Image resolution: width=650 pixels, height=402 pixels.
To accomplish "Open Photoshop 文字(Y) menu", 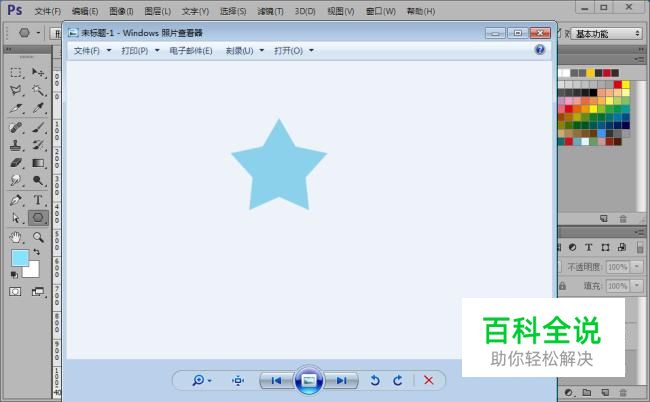I will tap(195, 11).
